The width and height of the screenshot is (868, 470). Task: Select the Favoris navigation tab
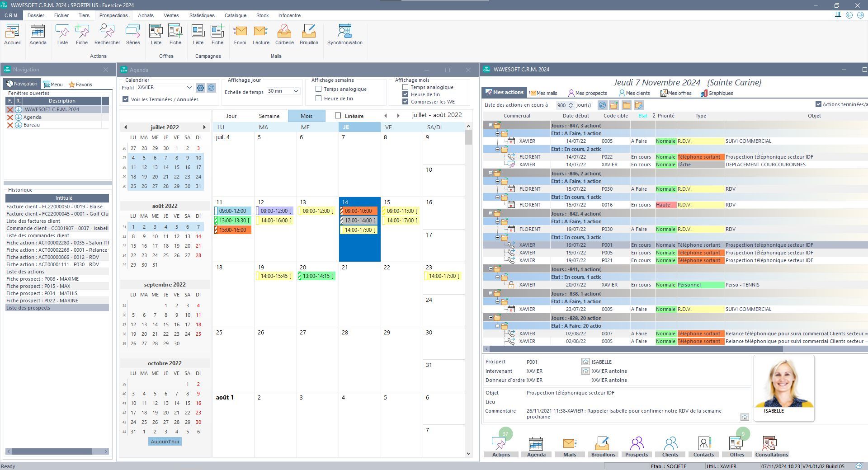80,85
